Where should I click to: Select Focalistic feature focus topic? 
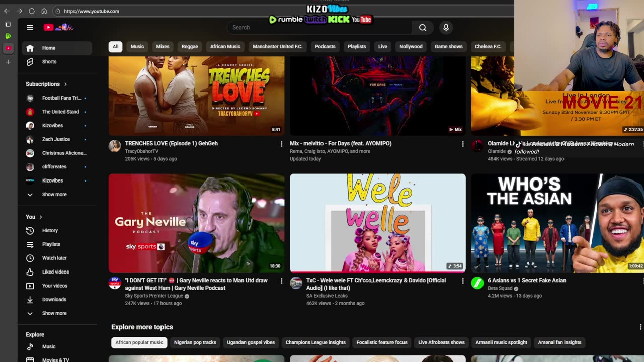click(x=382, y=342)
